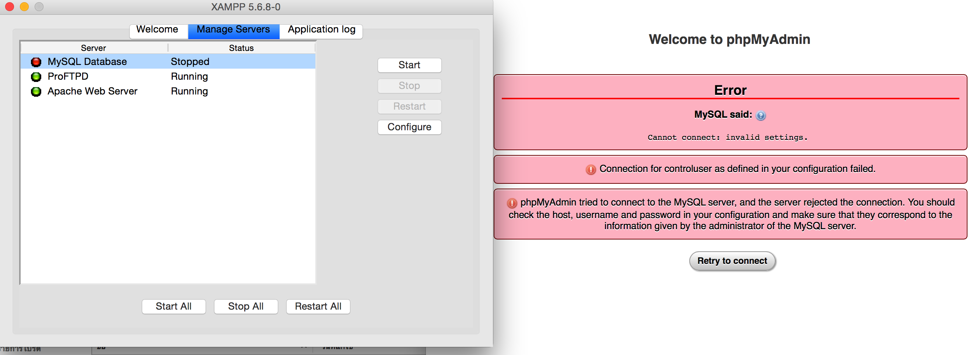Image resolution: width=980 pixels, height=355 pixels.
Task: Click the Status column header
Action: [241, 48]
